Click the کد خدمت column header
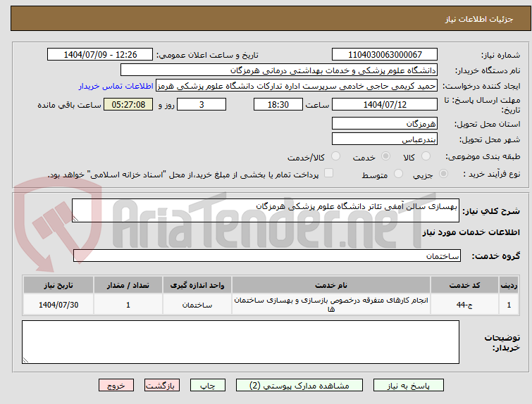The height and width of the screenshot is (404, 532). click(x=464, y=285)
